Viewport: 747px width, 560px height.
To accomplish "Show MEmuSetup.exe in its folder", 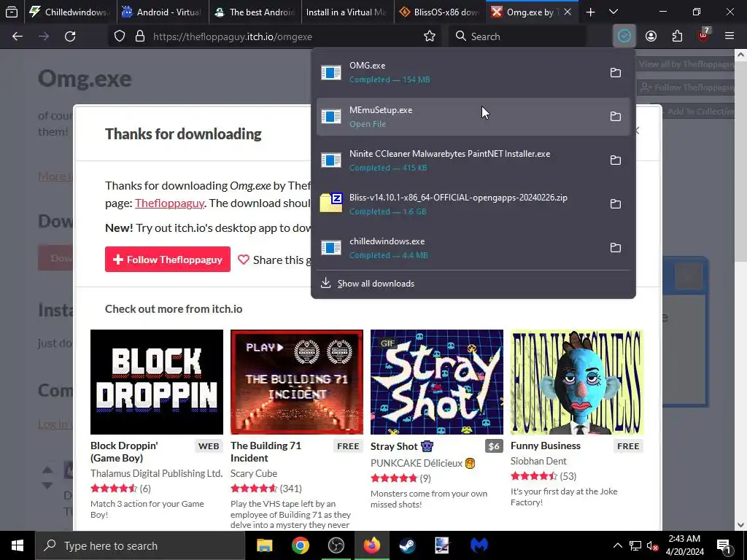I will pos(616,116).
